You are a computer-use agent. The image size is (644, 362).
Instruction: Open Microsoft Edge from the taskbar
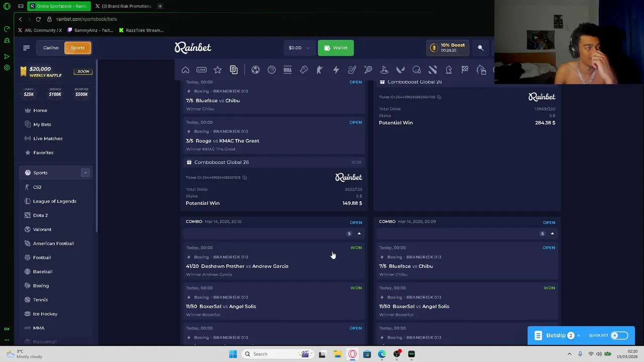tap(382, 354)
